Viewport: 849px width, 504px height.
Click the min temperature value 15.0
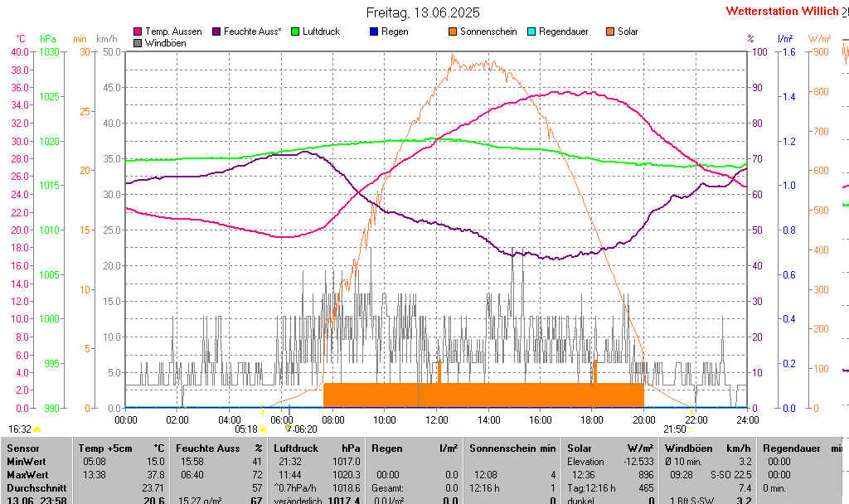156,462
